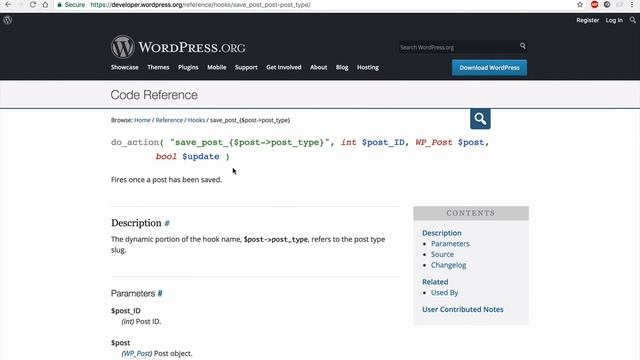Screen dimensions: 640x360
Task: Jump to Description in the Contents box
Action: [x=442, y=233]
